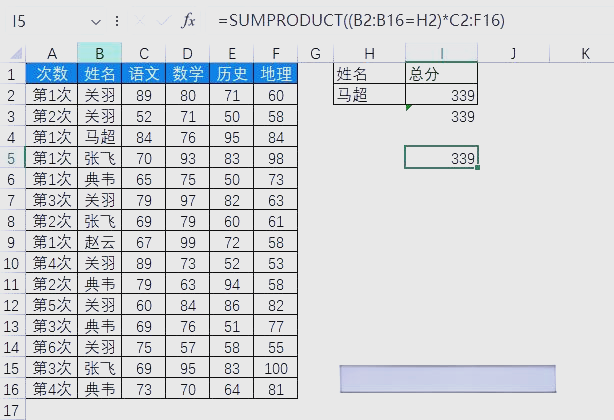Select column H header
The height and width of the screenshot is (420, 614).
(369, 53)
